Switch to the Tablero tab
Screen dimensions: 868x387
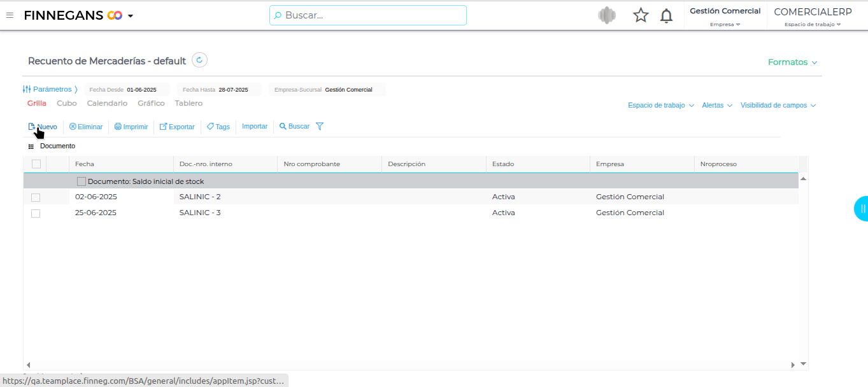189,103
